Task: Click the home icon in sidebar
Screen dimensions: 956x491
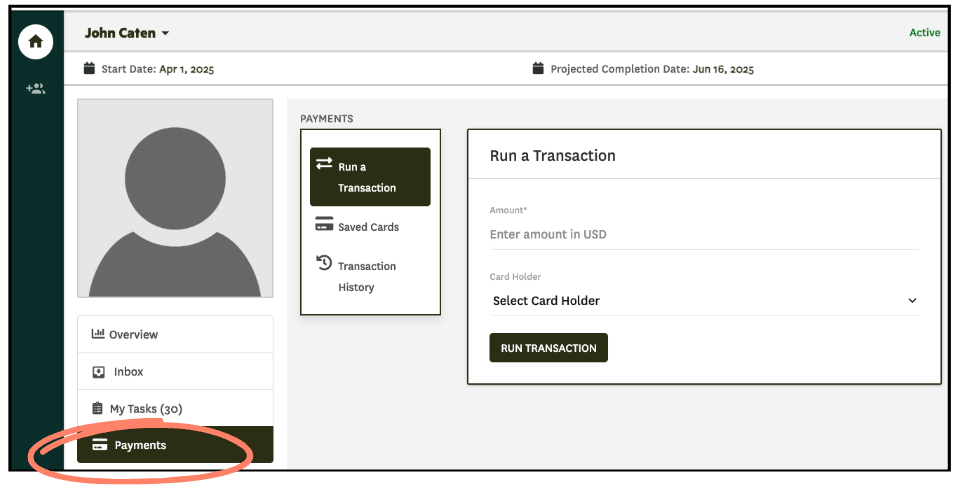Action: 36,42
